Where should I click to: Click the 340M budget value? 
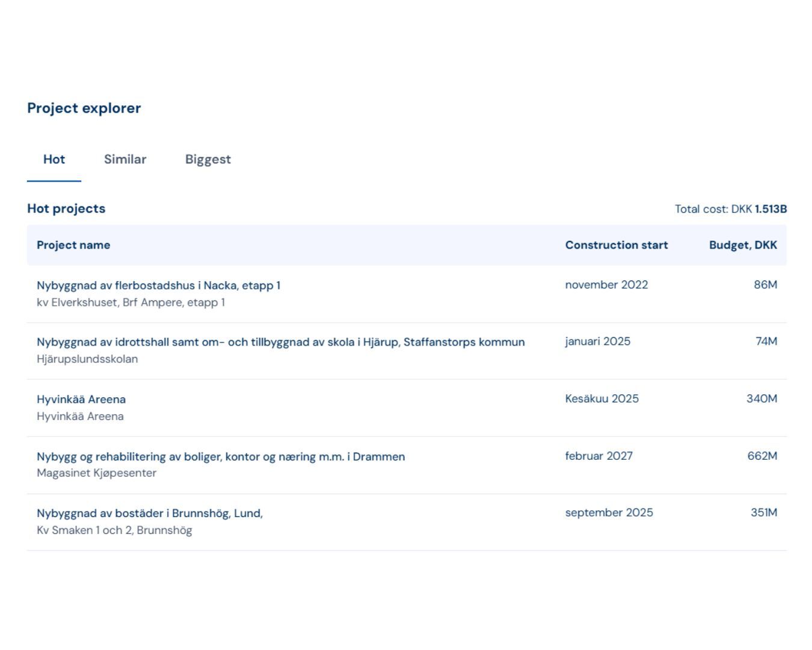[761, 398]
